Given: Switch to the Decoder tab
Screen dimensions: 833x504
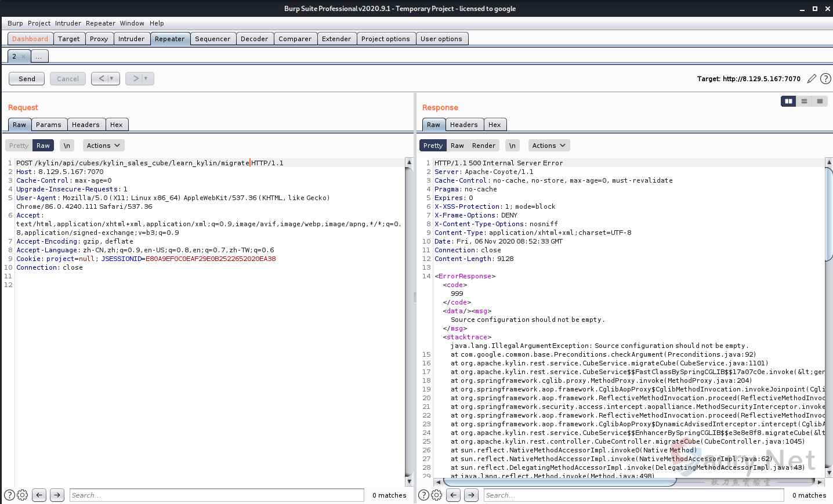Looking at the screenshot, I should [254, 39].
